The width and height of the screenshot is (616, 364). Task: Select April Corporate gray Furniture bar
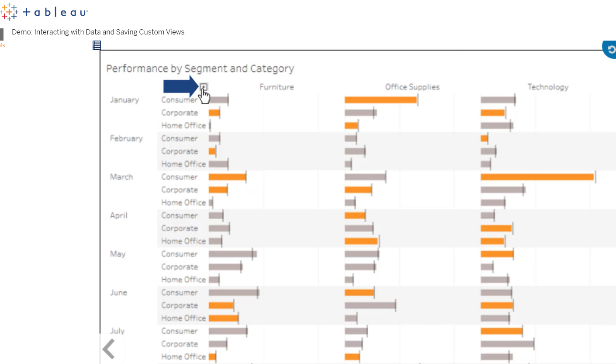(x=219, y=228)
